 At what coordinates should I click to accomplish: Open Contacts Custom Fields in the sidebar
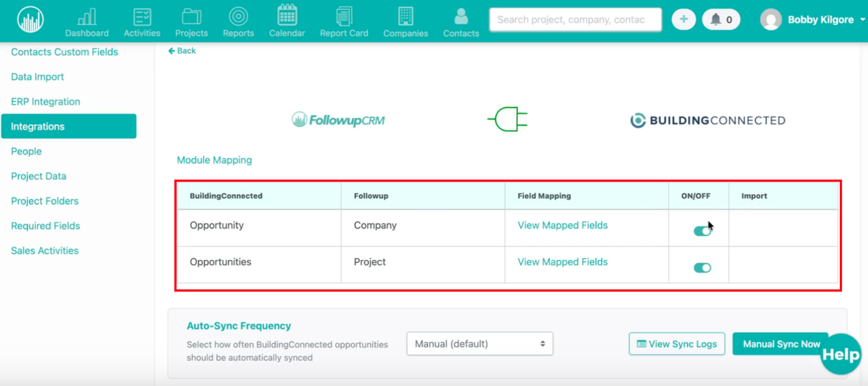(65, 52)
